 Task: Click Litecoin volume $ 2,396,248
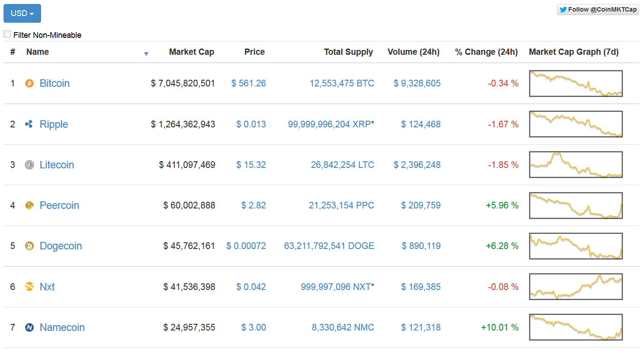[417, 165]
